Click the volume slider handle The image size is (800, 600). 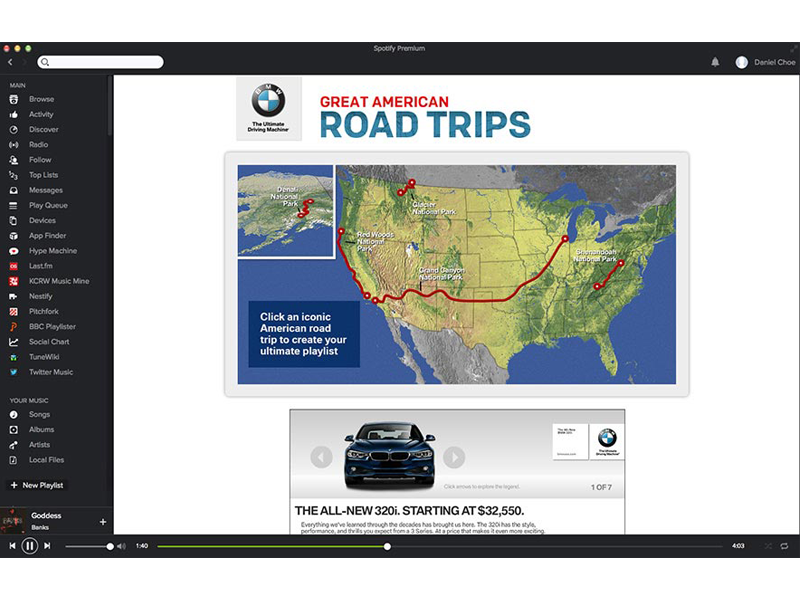[110, 547]
